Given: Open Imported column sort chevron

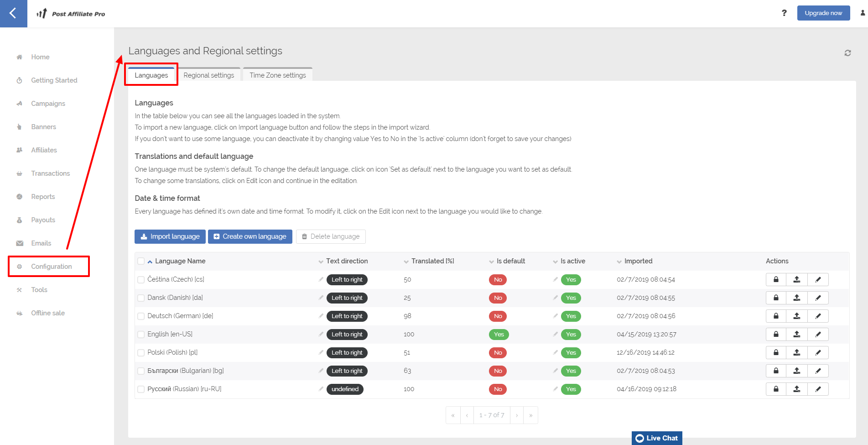Looking at the screenshot, I should point(619,262).
